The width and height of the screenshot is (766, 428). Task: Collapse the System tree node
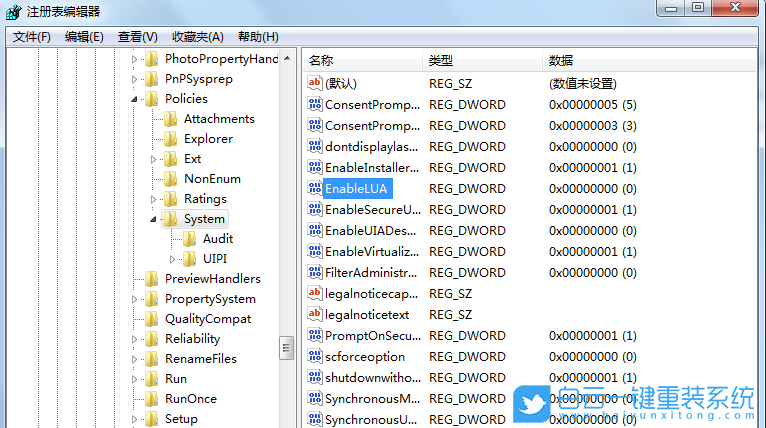[x=153, y=219]
